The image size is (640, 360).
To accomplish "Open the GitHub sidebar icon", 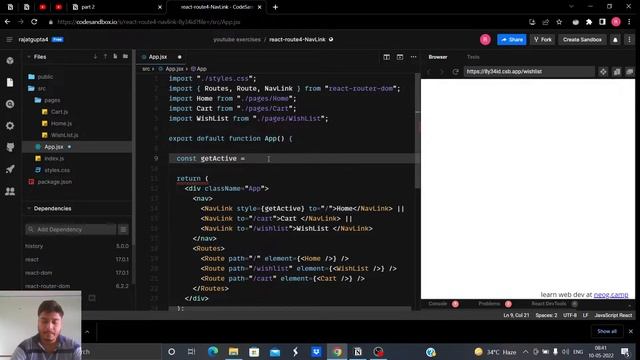I will click(x=10, y=147).
